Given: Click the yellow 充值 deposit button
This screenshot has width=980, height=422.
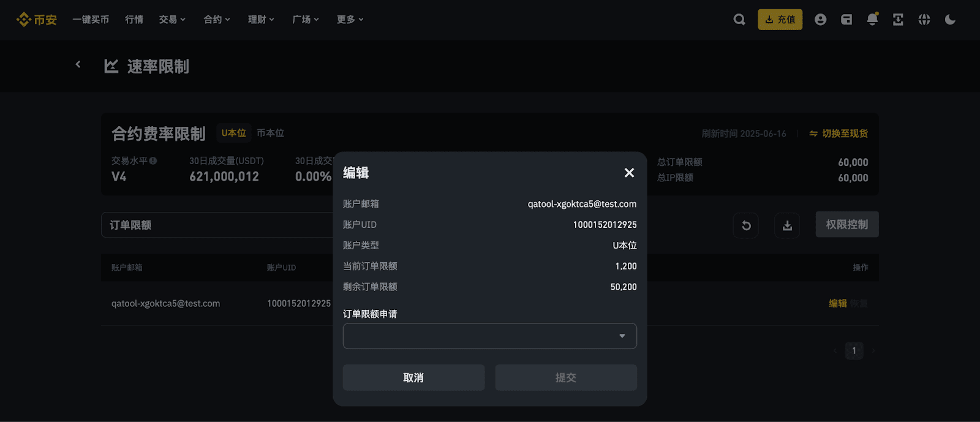Looking at the screenshot, I should tap(780, 20).
